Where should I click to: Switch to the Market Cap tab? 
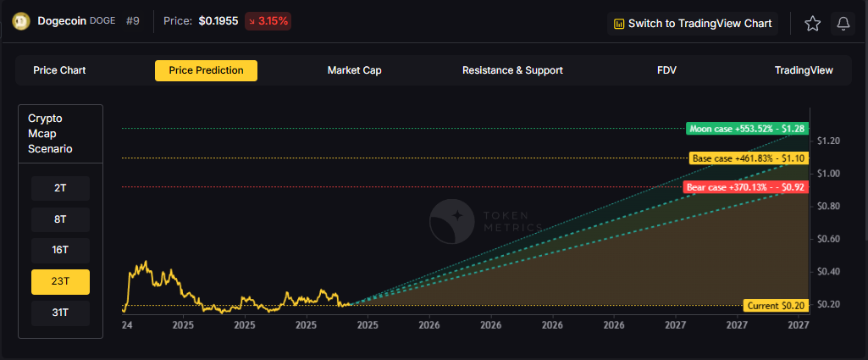coord(354,70)
